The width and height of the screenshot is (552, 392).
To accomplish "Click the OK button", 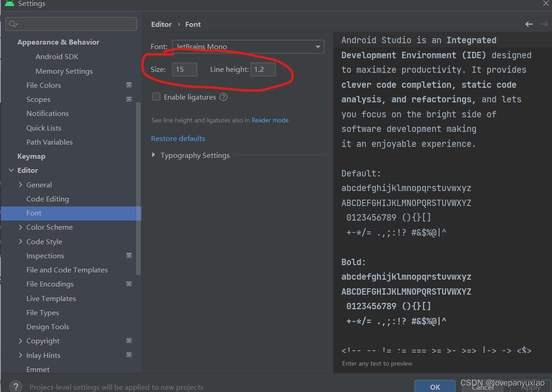I will click(435, 387).
